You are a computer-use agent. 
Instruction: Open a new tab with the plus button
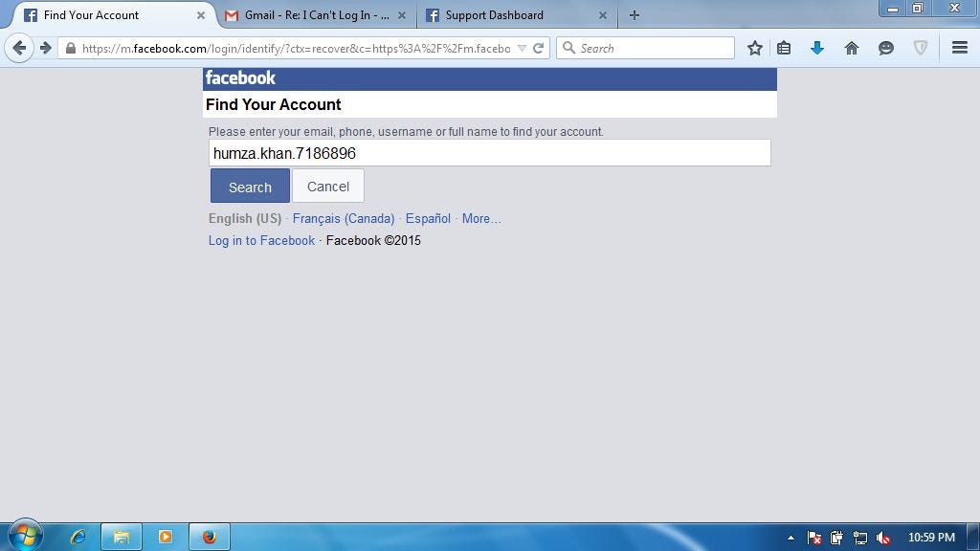point(635,15)
